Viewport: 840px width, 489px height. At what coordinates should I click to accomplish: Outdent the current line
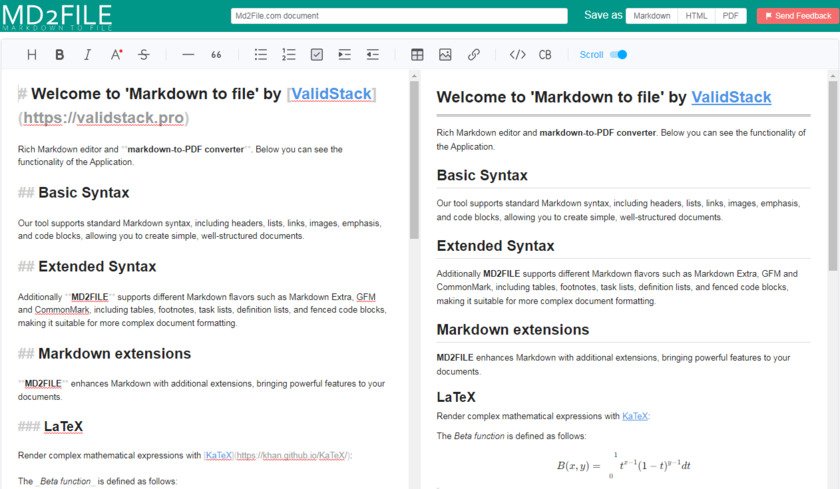pos(372,55)
